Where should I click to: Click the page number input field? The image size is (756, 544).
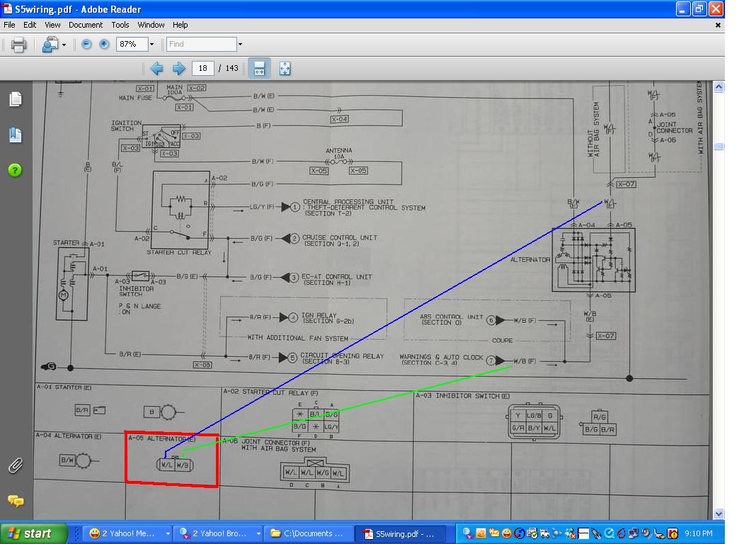[x=203, y=69]
